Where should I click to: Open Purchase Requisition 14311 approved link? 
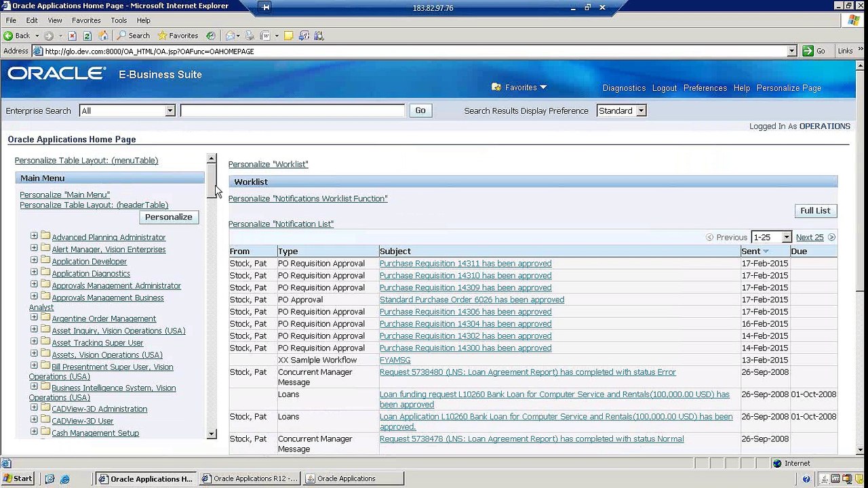(465, 264)
